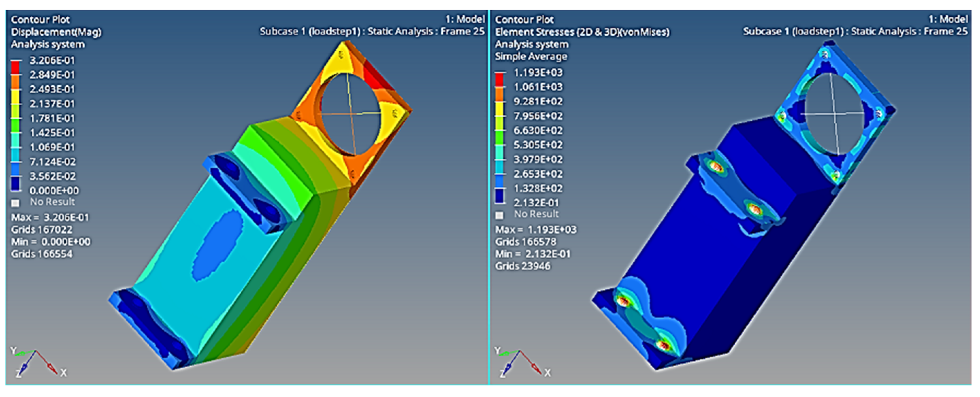Click the 'Grids 167022' entry
This screenshot has height=397, width=980.
pos(42,229)
